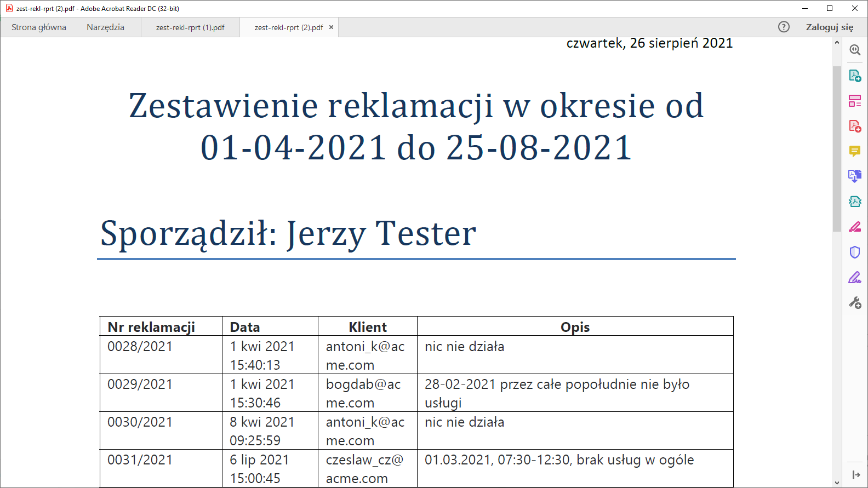This screenshot has height=488, width=868.
Task: Close the zest-rekl-rprt (2).pdf tab
Action: [x=331, y=27]
